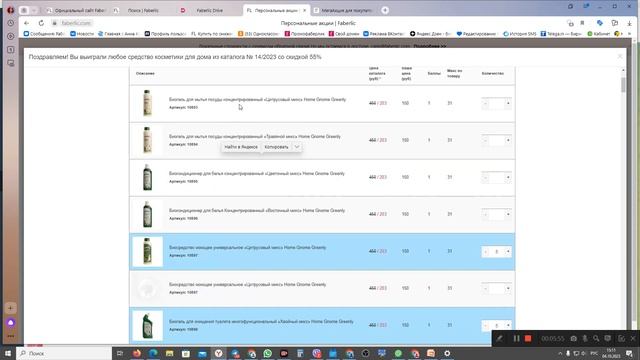Decrease quantity for «Цитрусовый микс» dishwashing biogel
The width and height of the screenshot is (640, 360).
coord(485,103)
